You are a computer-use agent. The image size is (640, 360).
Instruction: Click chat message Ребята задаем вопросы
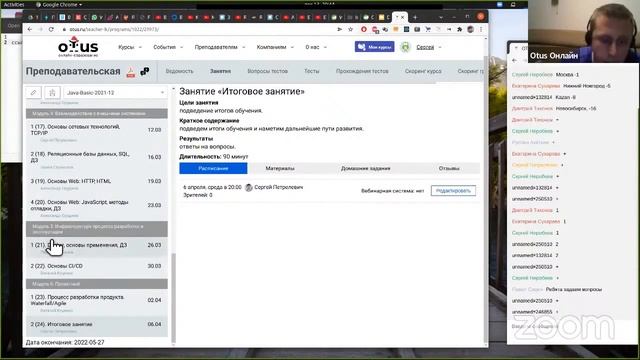click(573, 289)
